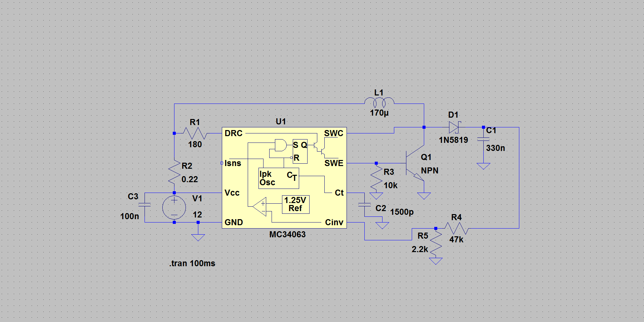Select the Vcc pin label on U1
This screenshot has width=644, height=322.
point(232,193)
